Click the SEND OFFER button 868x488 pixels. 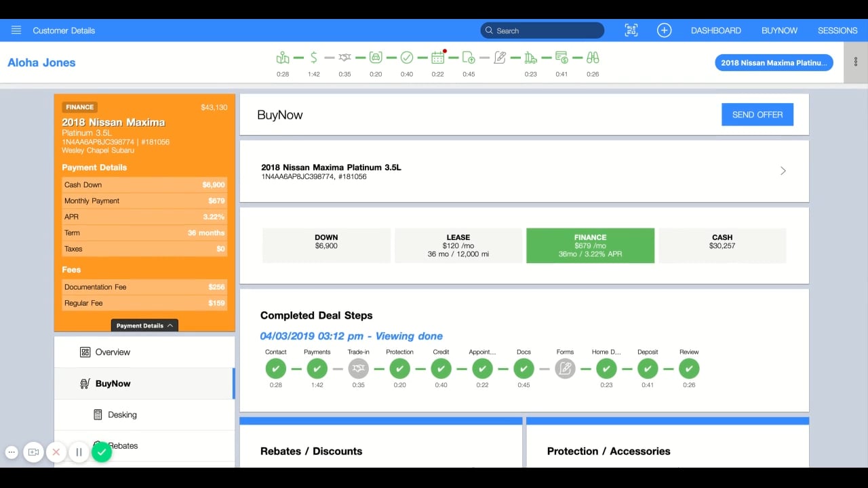click(x=757, y=115)
